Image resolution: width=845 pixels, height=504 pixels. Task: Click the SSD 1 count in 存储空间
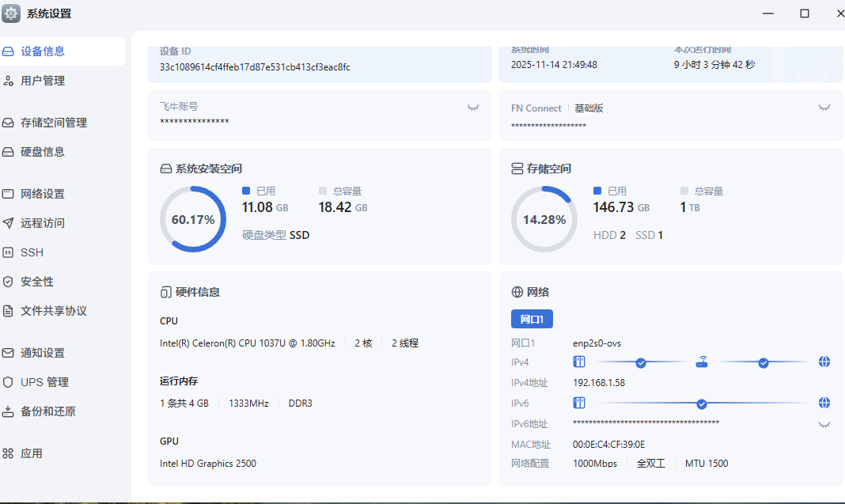tap(650, 235)
